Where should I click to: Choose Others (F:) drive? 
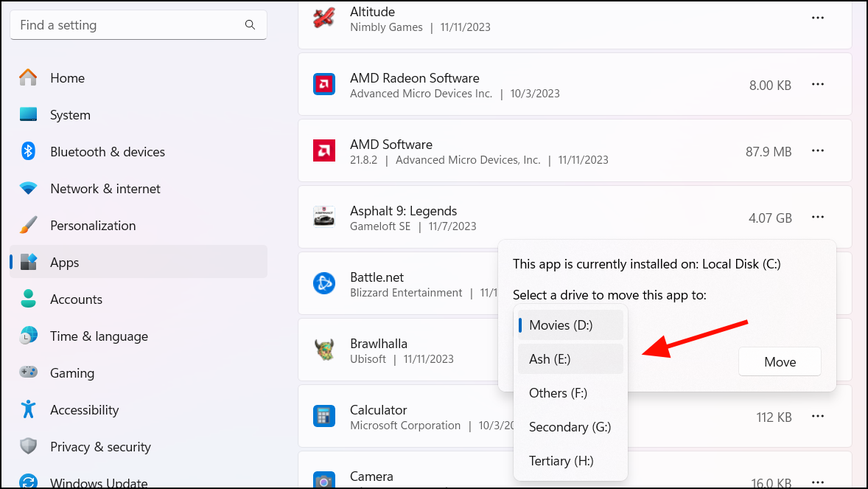pyautogui.click(x=571, y=393)
